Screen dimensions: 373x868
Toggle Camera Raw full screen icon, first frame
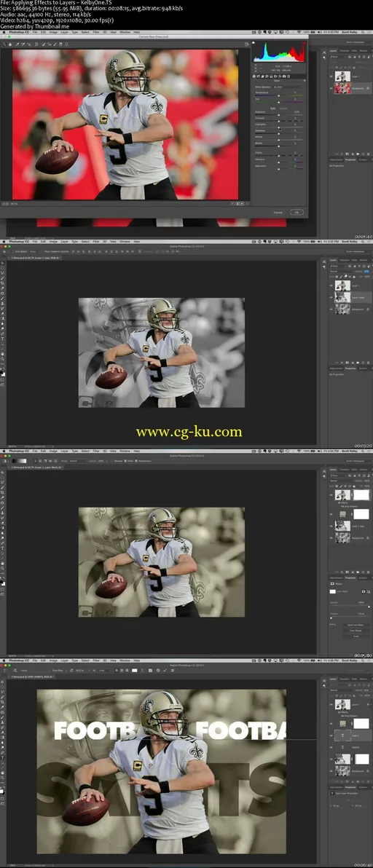[246, 44]
